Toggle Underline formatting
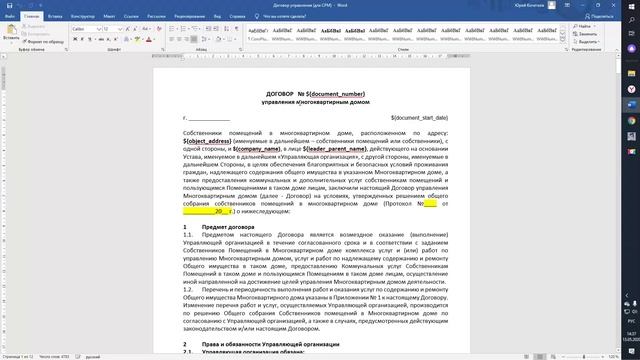 [x=90, y=39]
